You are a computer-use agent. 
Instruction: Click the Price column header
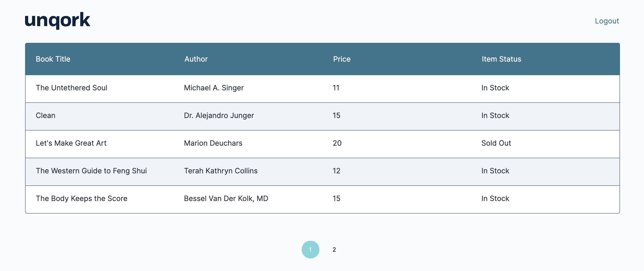(x=342, y=59)
